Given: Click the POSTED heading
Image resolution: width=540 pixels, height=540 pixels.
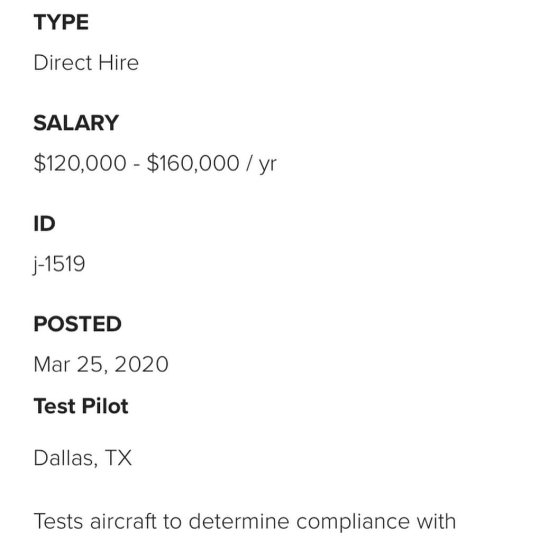Looking at the screenshot, I should (77, 324).
